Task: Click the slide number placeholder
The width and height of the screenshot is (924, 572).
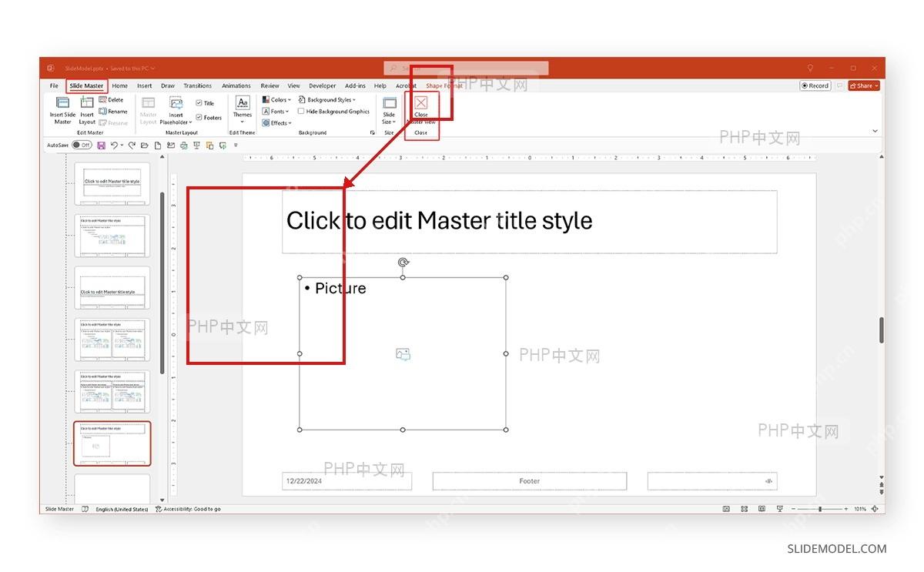Action: pyautogui.click(x=712, y=481)
